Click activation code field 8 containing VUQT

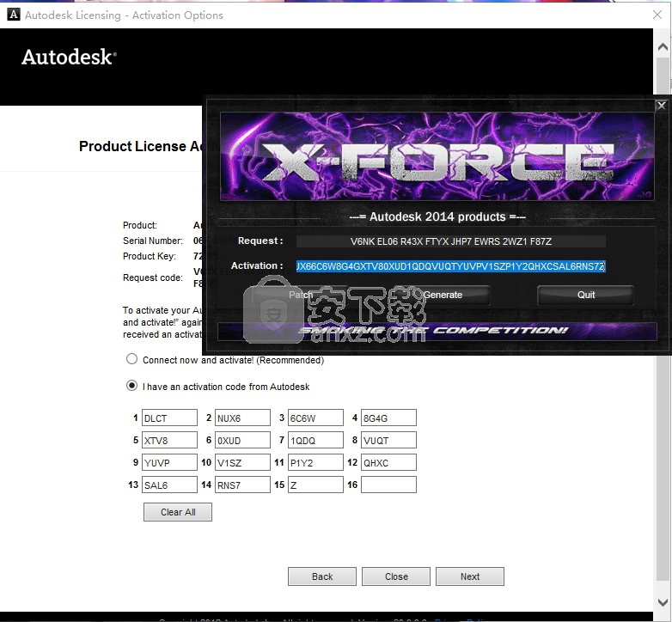tap(388, 440)
